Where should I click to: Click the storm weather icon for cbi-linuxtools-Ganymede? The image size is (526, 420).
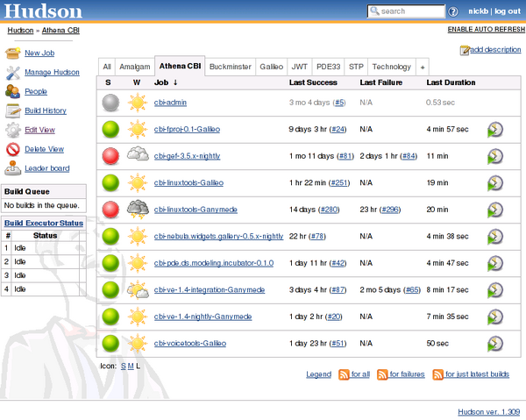pos(137,210)
